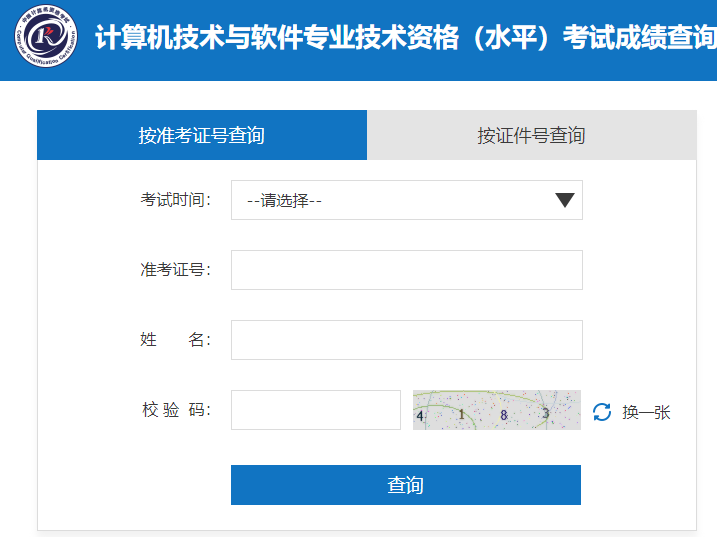Click the 考试时间 label
The height and width of the screenshot is (537, 717).
click(176, 200)
